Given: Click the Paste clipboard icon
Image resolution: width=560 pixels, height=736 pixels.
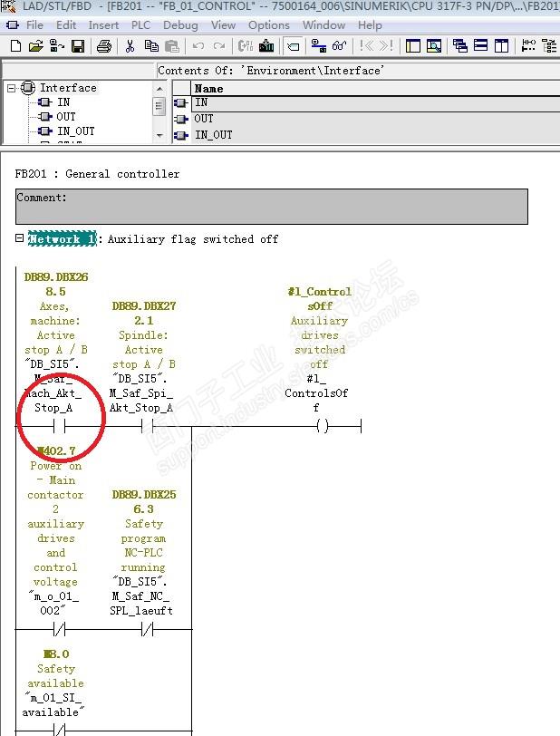Looking at the screenshot, I should tap(172, 46).
